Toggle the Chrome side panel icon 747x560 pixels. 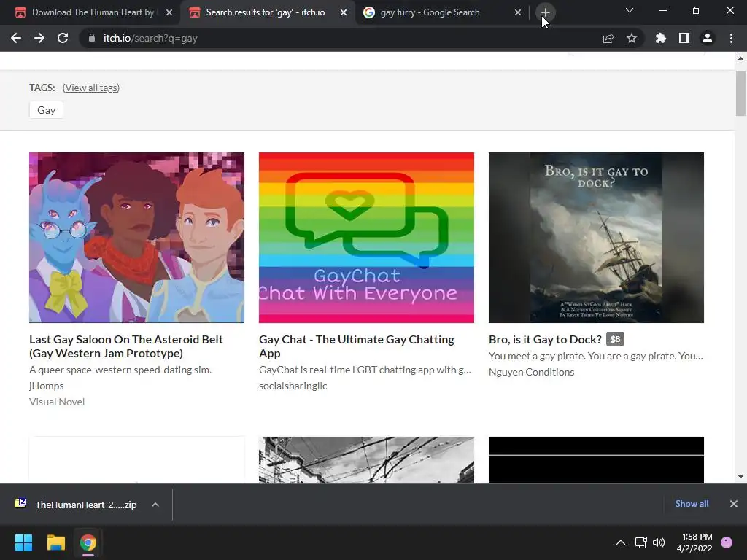684,38
